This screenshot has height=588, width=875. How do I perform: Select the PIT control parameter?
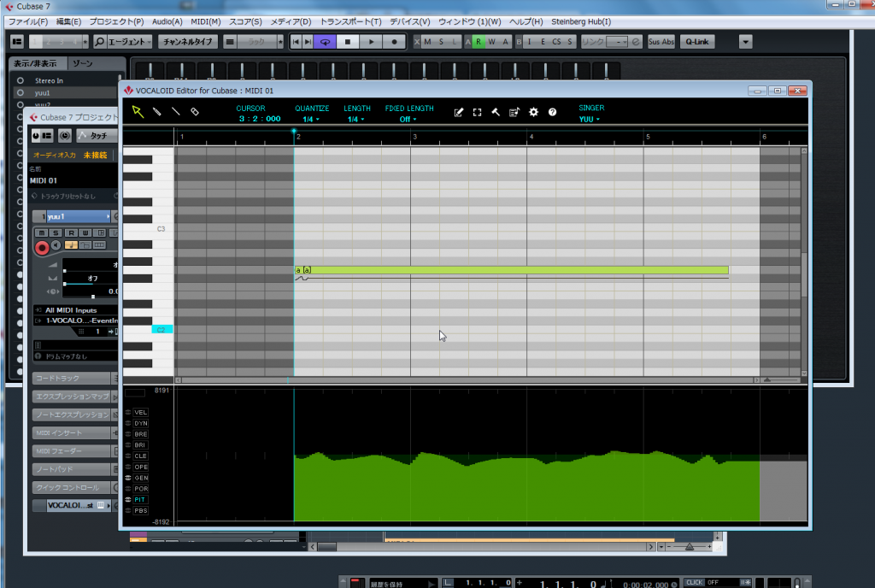tap(139, 500)
